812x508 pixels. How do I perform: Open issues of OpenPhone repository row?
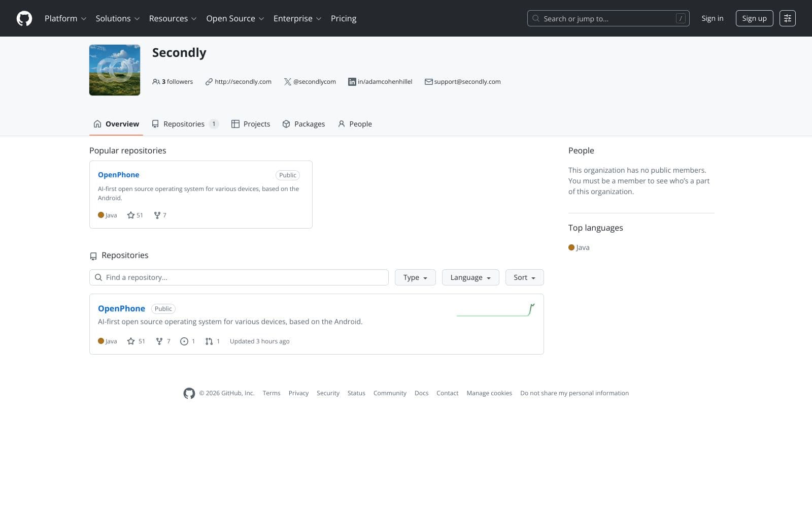(188, 341)
